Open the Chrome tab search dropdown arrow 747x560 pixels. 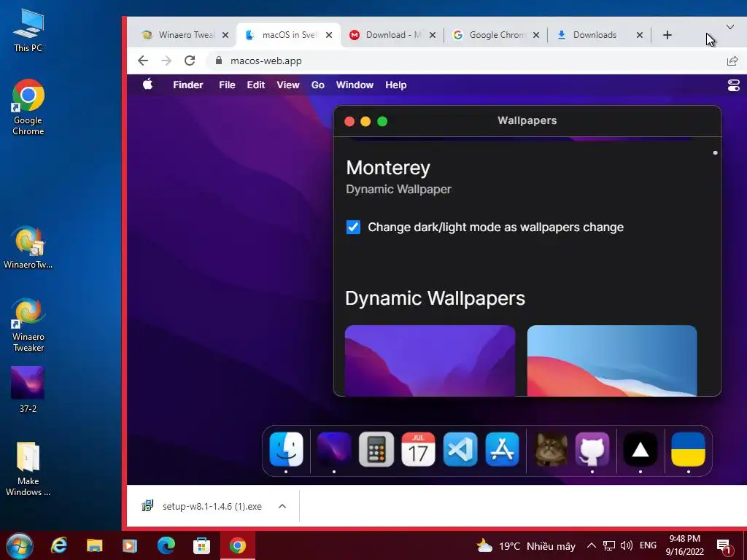(x=729, y=27)
